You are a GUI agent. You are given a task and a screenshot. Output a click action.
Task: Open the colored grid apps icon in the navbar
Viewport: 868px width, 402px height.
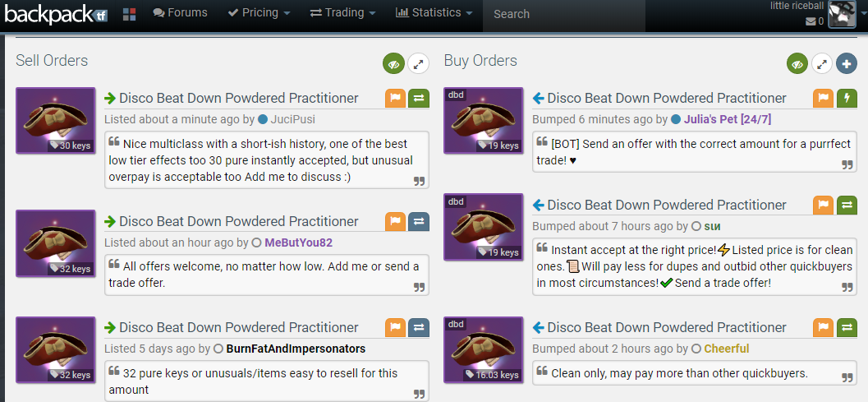[129, 14]
